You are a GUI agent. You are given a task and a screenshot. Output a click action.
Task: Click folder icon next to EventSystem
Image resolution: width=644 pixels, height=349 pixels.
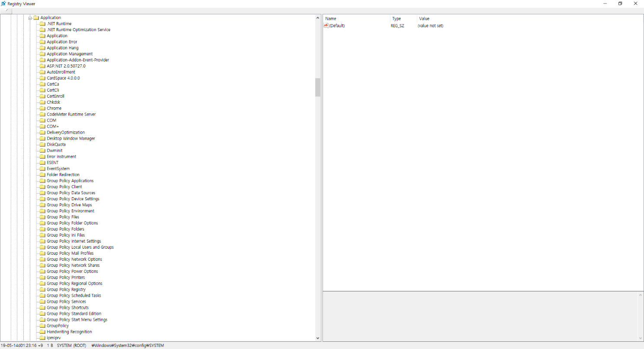42,169
